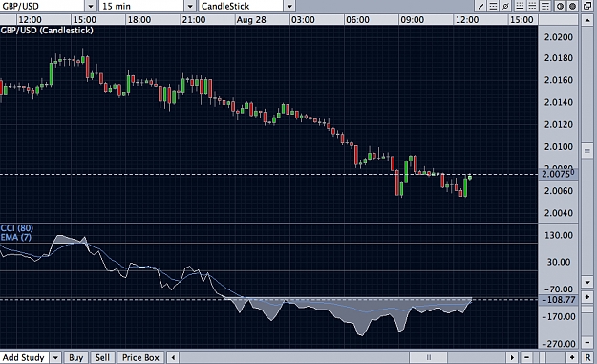597x364 pixels.
Task: Click the vertical scrollbar up arrow
Action: pyautogui.click(x=587, y=21)
